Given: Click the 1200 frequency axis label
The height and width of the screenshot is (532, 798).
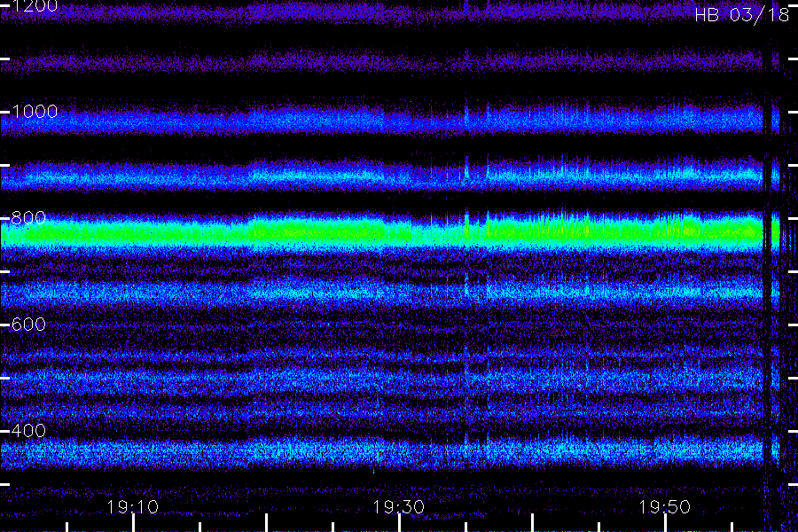Looking at the screenshot, I should (35, 6).
